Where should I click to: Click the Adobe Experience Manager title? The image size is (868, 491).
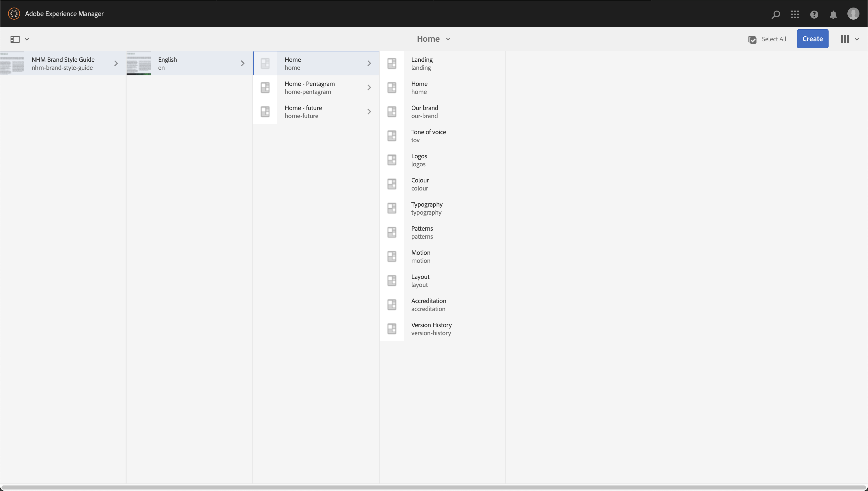pos(64,14)
